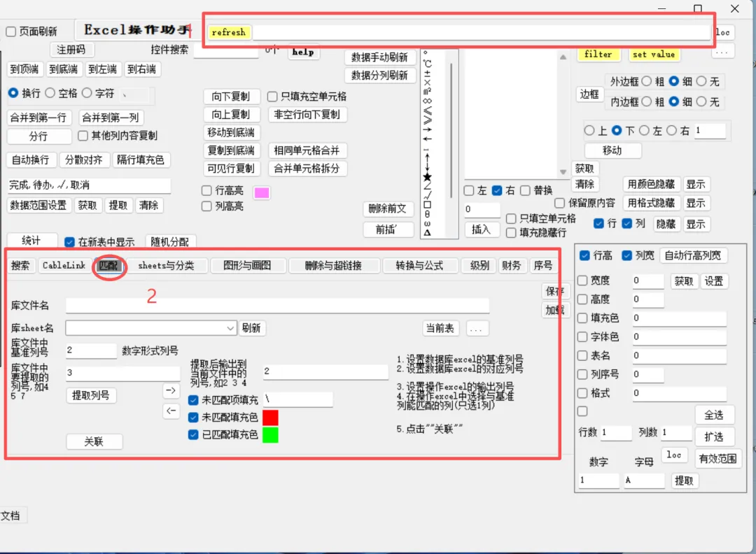This screenshot has width=756, height=554.
Task: Choose the square meter m² symbol
Action: click(x=427, y=91)
